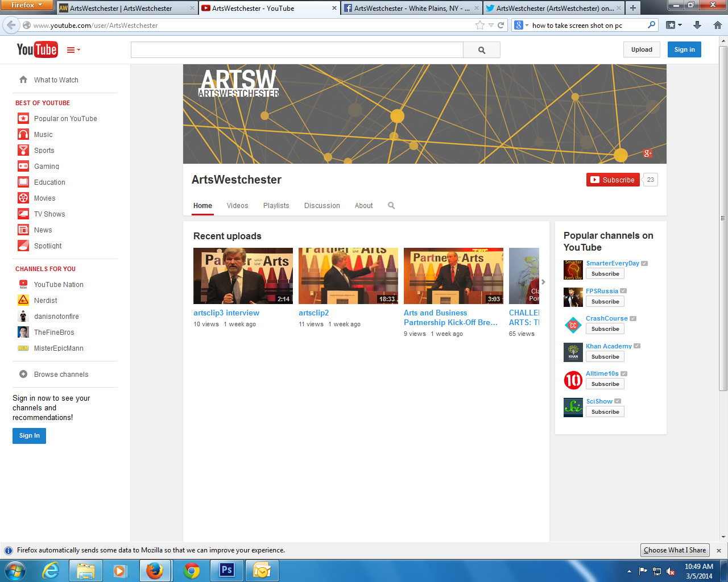Go to Firefox home page icon
This screenshot has height=582, width=728.
(x=718, y=25)
